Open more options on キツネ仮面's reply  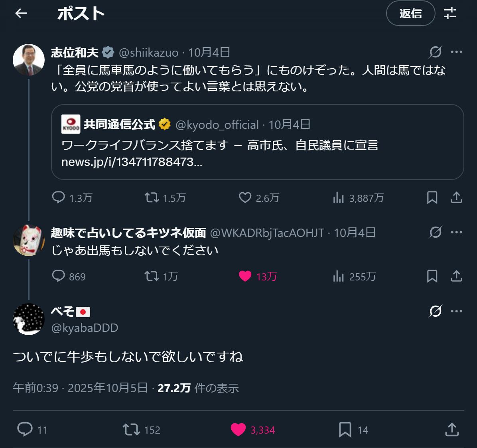(x=456, y=232)
